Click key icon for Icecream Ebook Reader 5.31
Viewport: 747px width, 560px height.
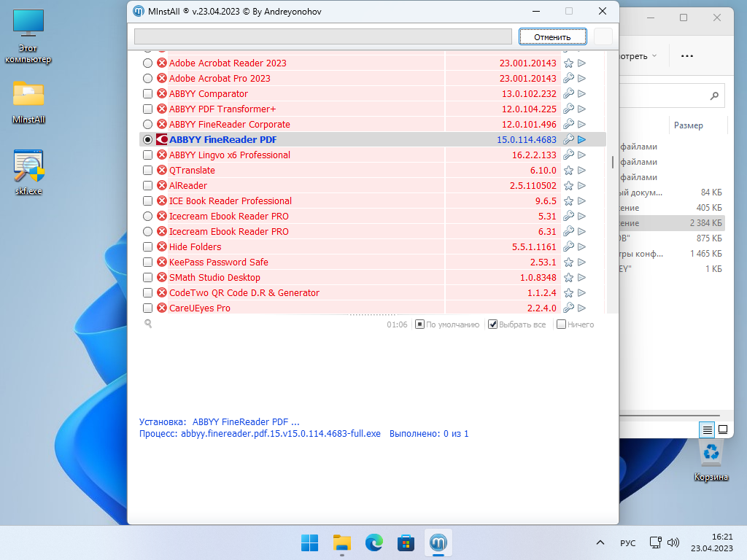(x=568, y=216)
